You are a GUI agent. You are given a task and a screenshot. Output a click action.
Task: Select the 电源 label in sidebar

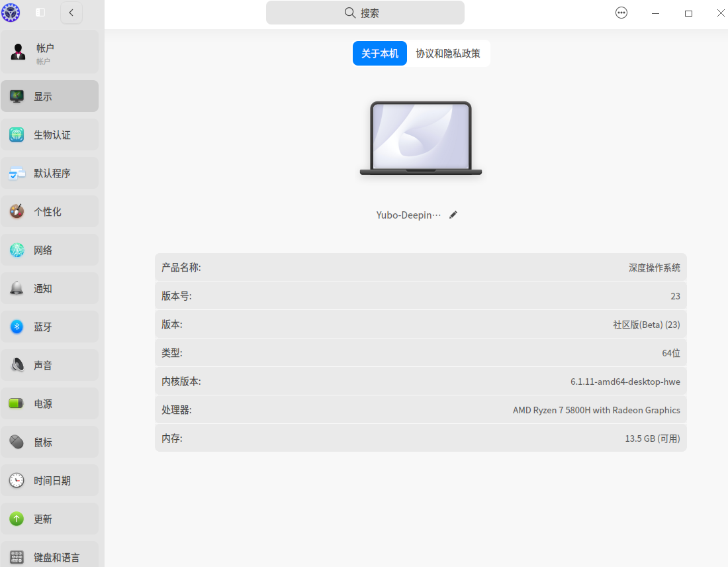(x=43, y=404)
